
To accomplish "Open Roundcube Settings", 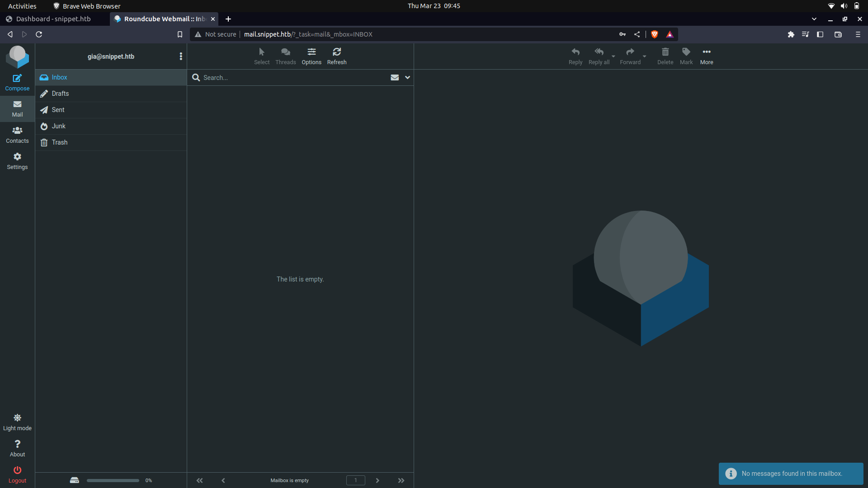I will pos(17,160).
